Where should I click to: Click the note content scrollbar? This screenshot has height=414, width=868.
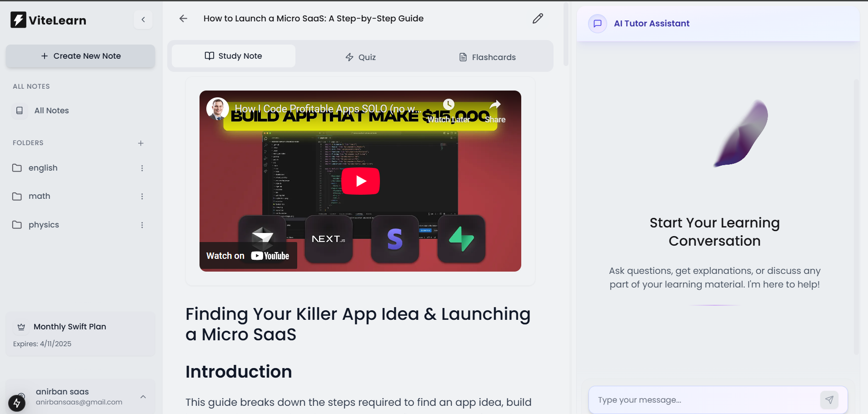[566, 34]
